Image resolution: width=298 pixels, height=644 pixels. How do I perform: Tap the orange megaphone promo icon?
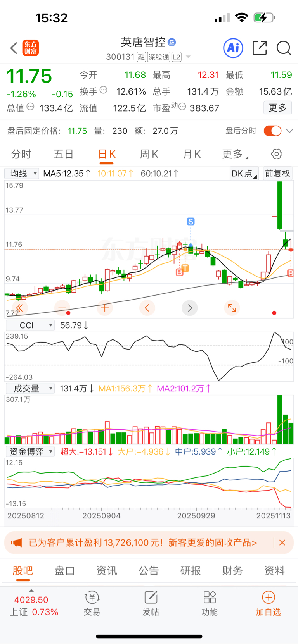(16, 542)
